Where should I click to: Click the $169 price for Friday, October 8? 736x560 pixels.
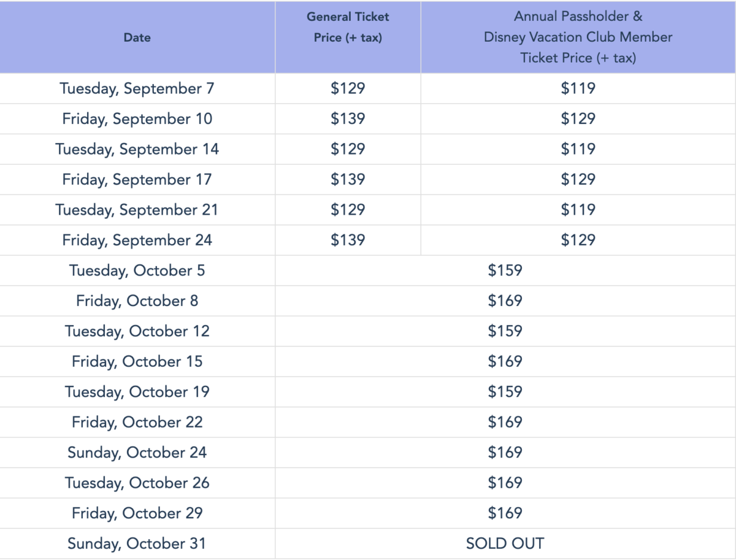(505, 301)
